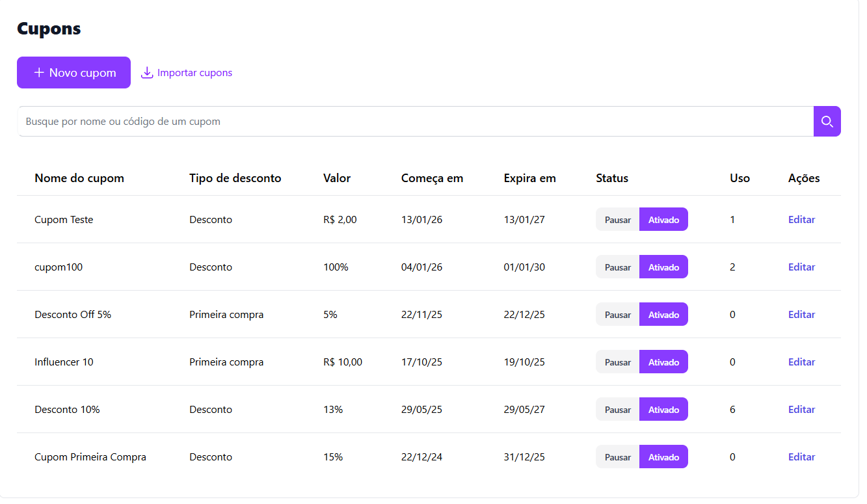Open the Importar cupons link
This screenshot has width=867, height=504.
(194, 73)
